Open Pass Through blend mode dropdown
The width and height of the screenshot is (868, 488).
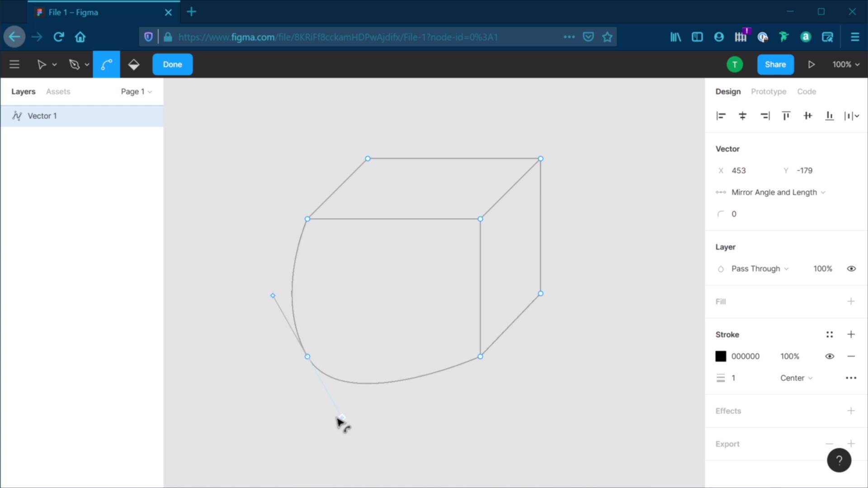[760, 268]
